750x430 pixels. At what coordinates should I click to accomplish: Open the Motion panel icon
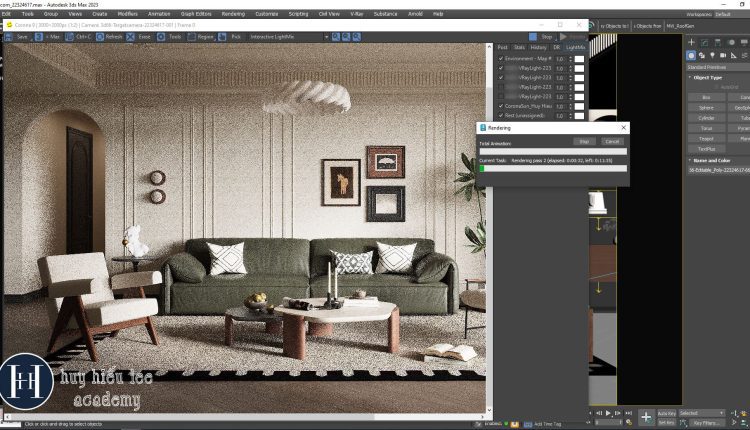click(731, 42)
